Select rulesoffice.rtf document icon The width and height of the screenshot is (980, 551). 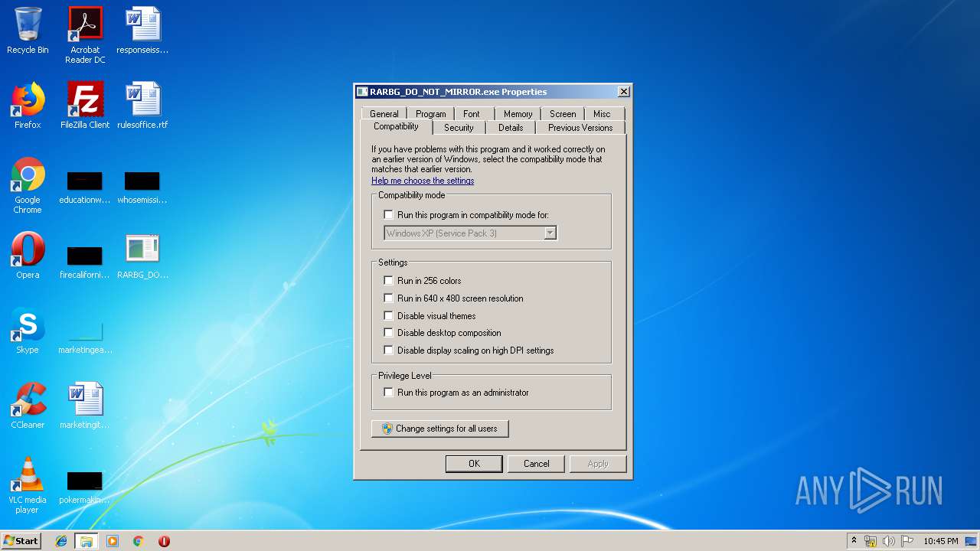click(142, 106)
